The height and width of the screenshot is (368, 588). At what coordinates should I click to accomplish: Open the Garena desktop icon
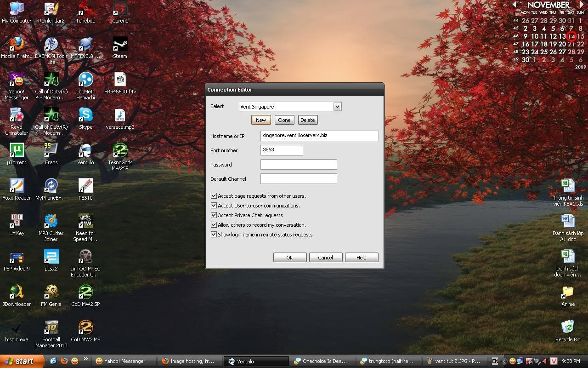pyautogui.click(x=120, y=12)
